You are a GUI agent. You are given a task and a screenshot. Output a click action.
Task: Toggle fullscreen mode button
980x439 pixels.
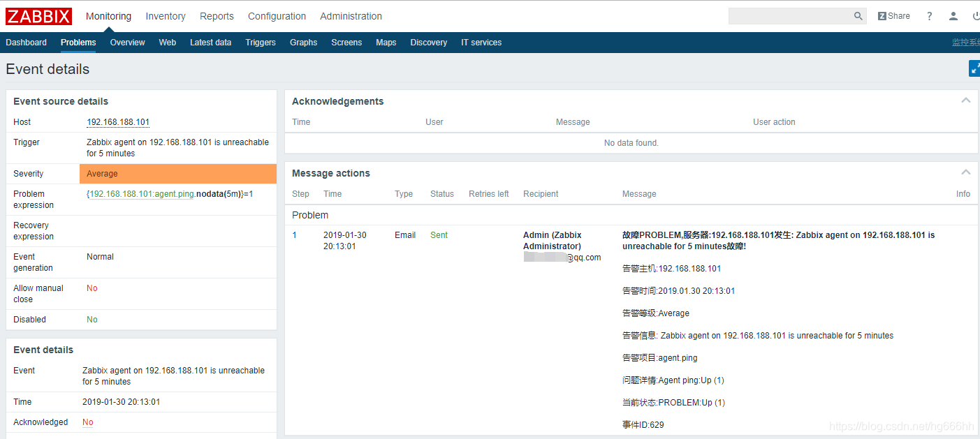(x=974, y=68)
